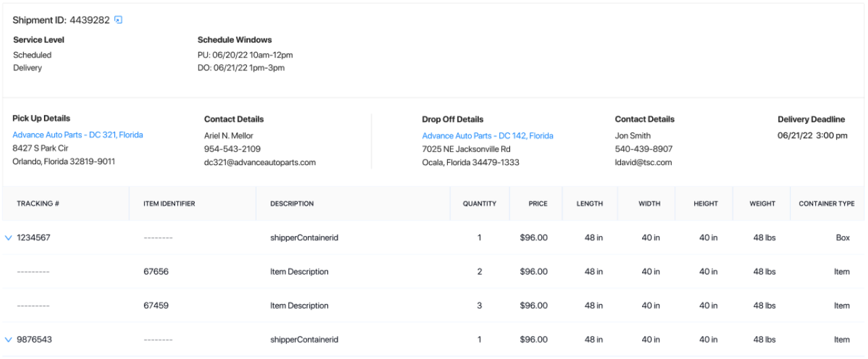Collapse the row for tracking number 1234567
The height and width of the screenshot is (359, 868).
click(x=8, y=238)
